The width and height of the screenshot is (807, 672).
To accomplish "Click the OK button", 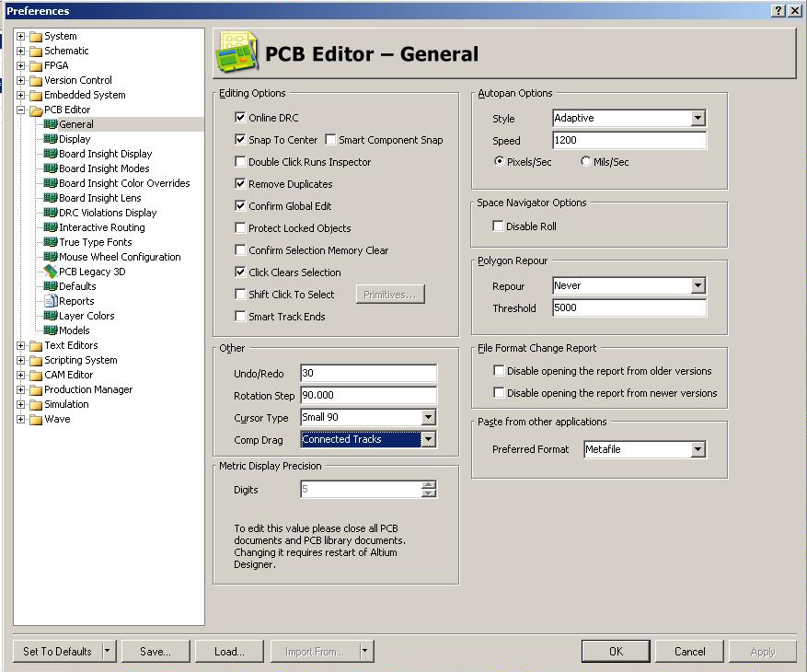I will [x=616, y=652].
